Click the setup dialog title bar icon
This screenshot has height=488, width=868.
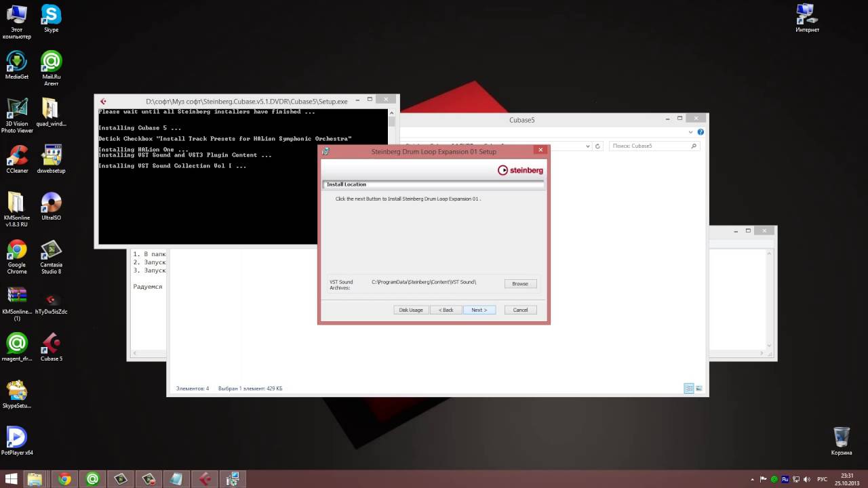[x=325, y=151]
